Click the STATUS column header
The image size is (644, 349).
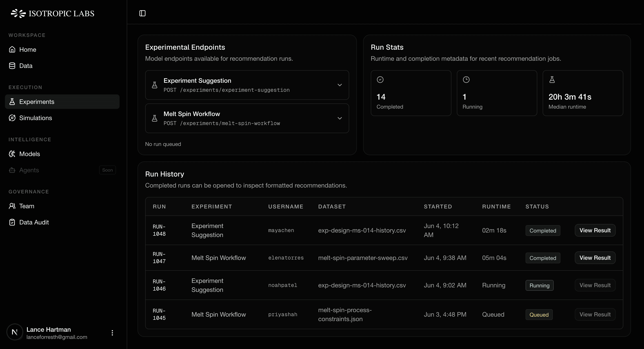click(x=537, y=207)
